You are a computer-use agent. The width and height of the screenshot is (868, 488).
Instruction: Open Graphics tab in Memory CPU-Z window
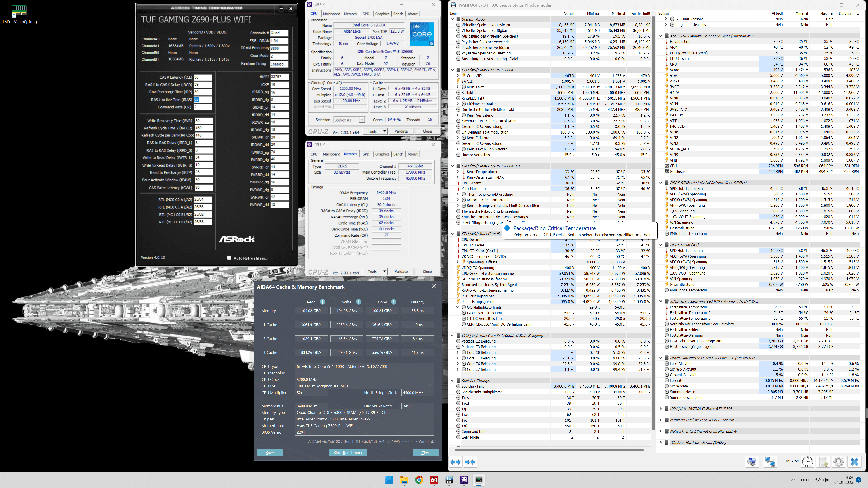[x=382, y=154]
